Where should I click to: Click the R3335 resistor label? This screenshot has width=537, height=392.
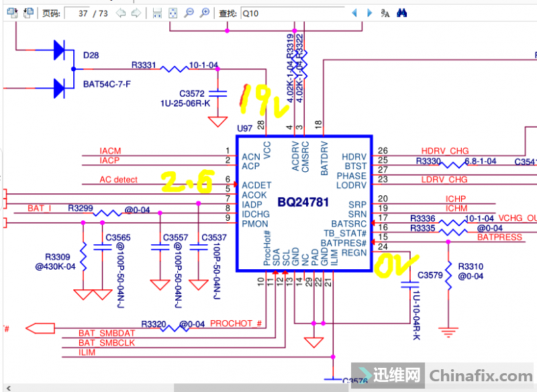(x=423, y=228)
